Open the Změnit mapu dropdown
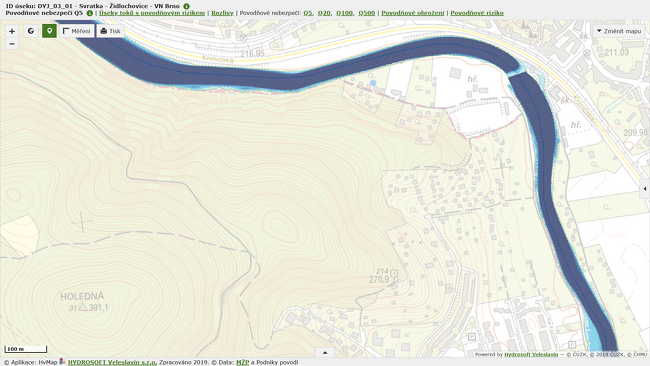Viewport: 650px width, 366px height. coord(619,31)
